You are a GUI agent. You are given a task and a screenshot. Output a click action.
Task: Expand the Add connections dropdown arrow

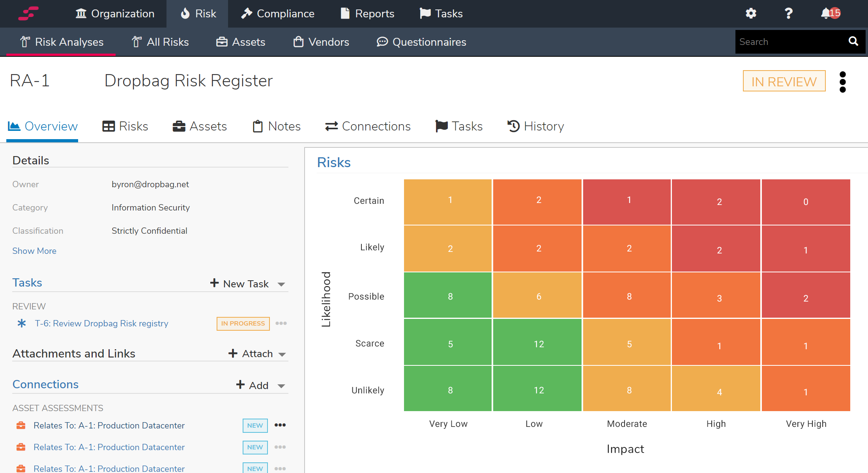(x=281, y=386)
